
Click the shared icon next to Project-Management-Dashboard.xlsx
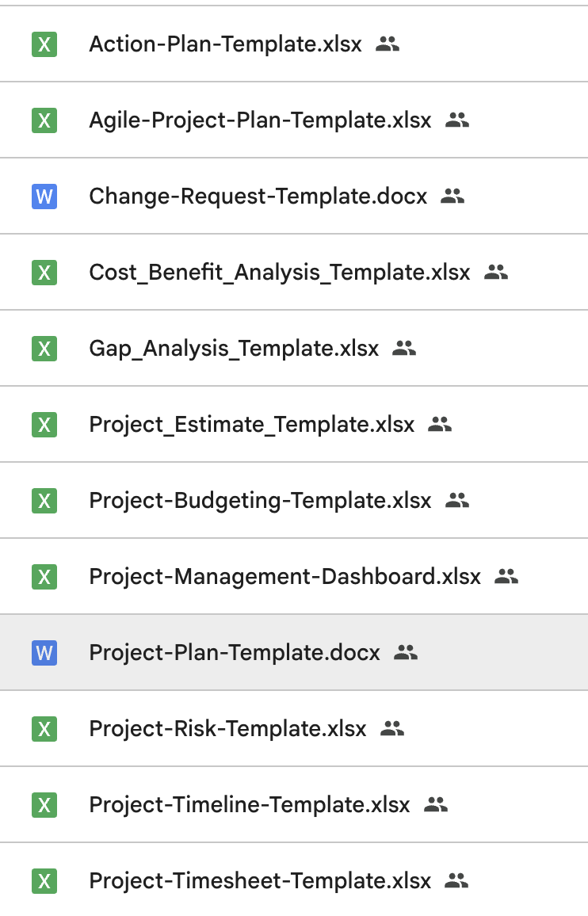(x=506, y=576)
